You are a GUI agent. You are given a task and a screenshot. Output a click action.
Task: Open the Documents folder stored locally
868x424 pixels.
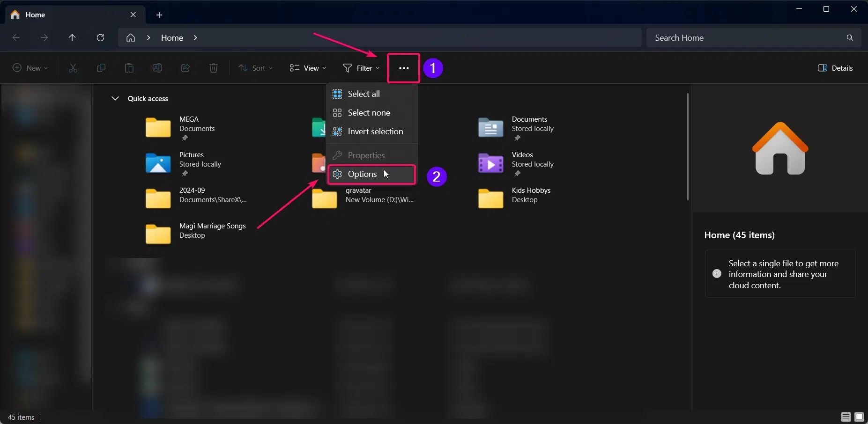pos(491,127)
